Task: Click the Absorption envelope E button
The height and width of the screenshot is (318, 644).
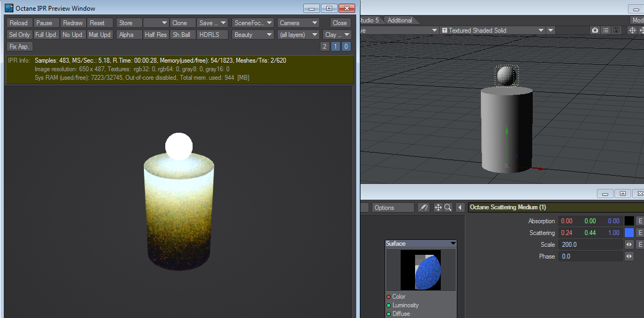Action: 640,221
